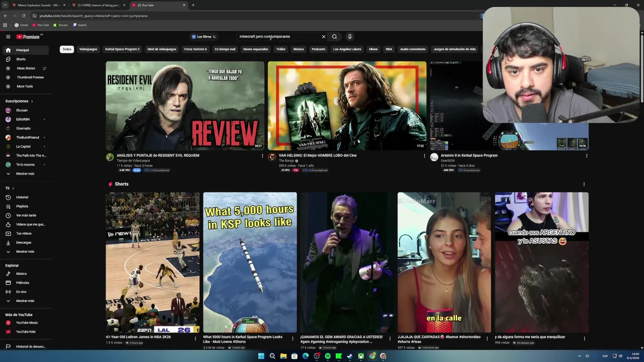
Task: Open the Van Helsing video thumbnail
Action: [347, 106]
